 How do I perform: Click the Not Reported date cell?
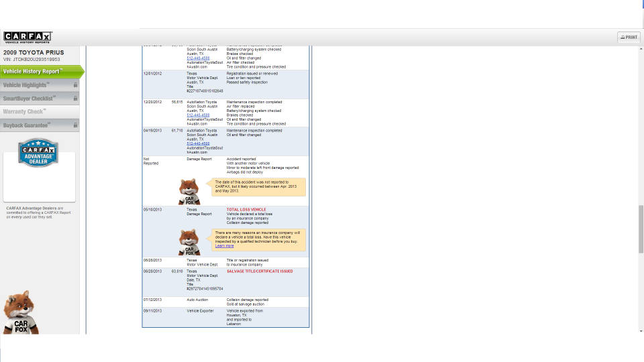pyautogui.click(x=151, y=161)
